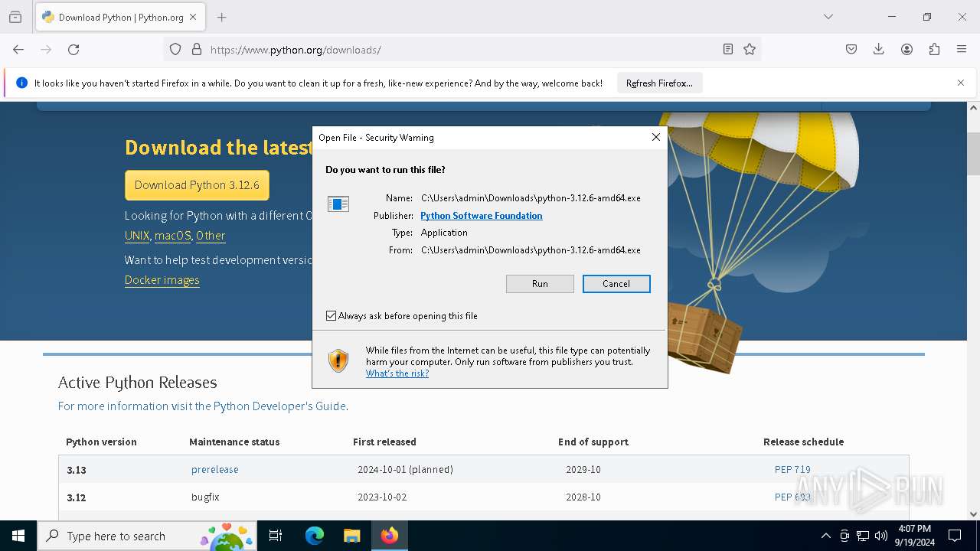The image size is (980, 551).
Task: Open the Docker images link
Action: (162, 280)
